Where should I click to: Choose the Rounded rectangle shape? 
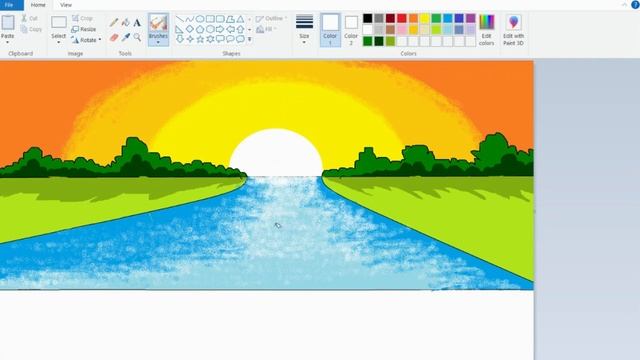click(220, 19)
